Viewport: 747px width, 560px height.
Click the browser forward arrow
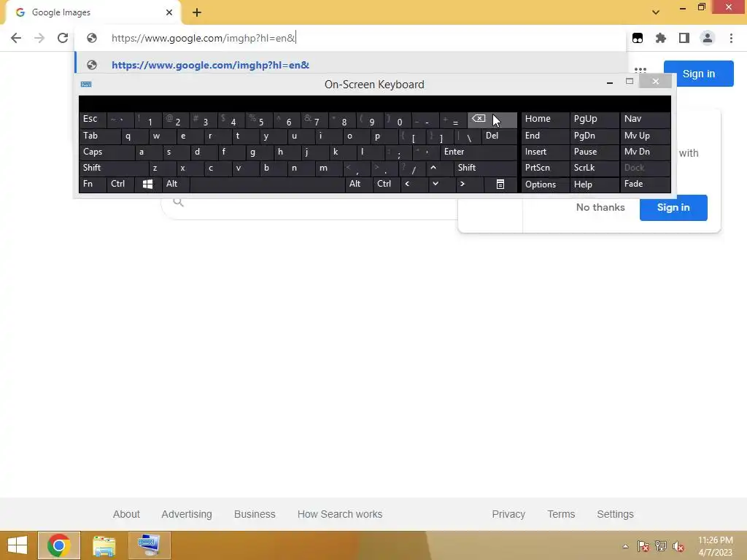(x=39, y=38)
